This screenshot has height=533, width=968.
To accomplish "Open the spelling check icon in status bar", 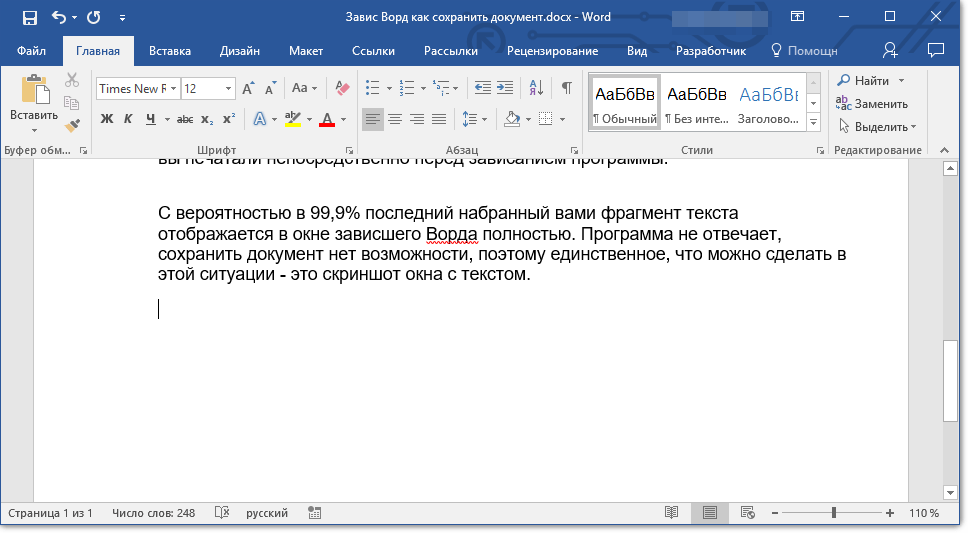I will coord(222,513).
